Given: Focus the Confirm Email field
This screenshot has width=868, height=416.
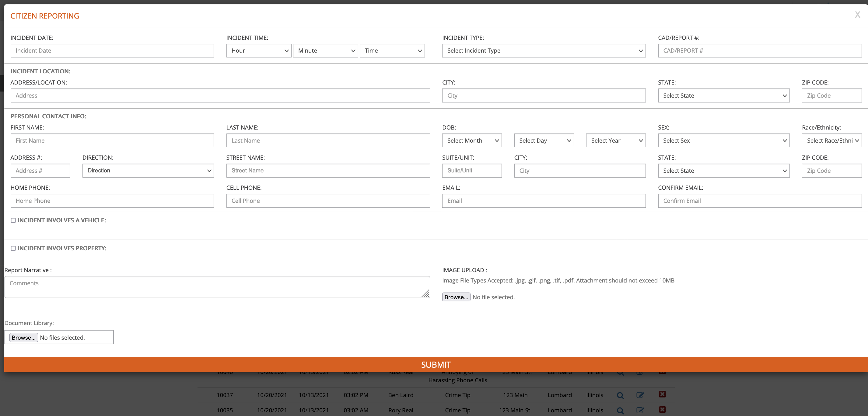Looking at the screenshot, I should point(760,201).
